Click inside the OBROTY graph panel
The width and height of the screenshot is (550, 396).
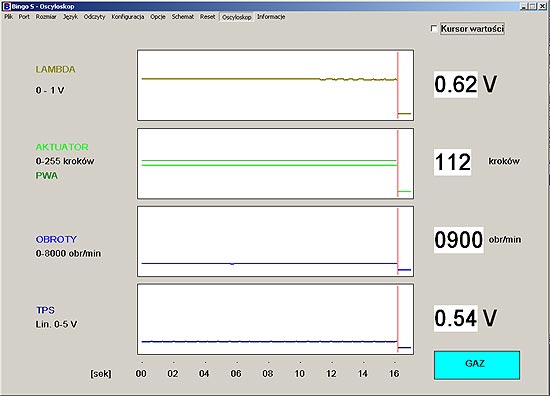[275, 241]
